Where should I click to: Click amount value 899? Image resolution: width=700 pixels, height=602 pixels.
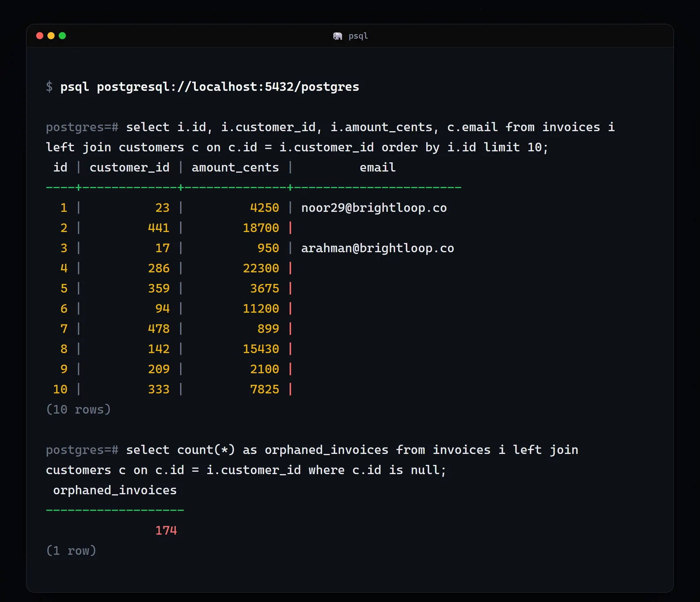point(268,328)
